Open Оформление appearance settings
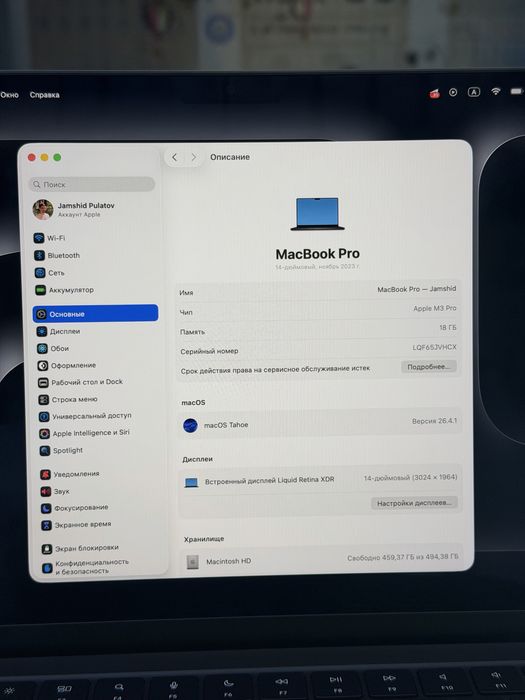The image size is (525, 700). 67,366
